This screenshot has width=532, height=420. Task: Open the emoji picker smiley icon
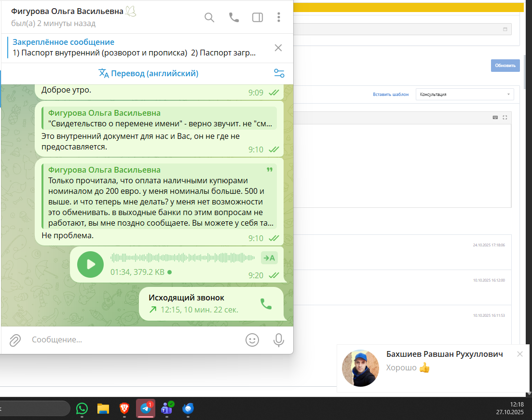[252, 340]
